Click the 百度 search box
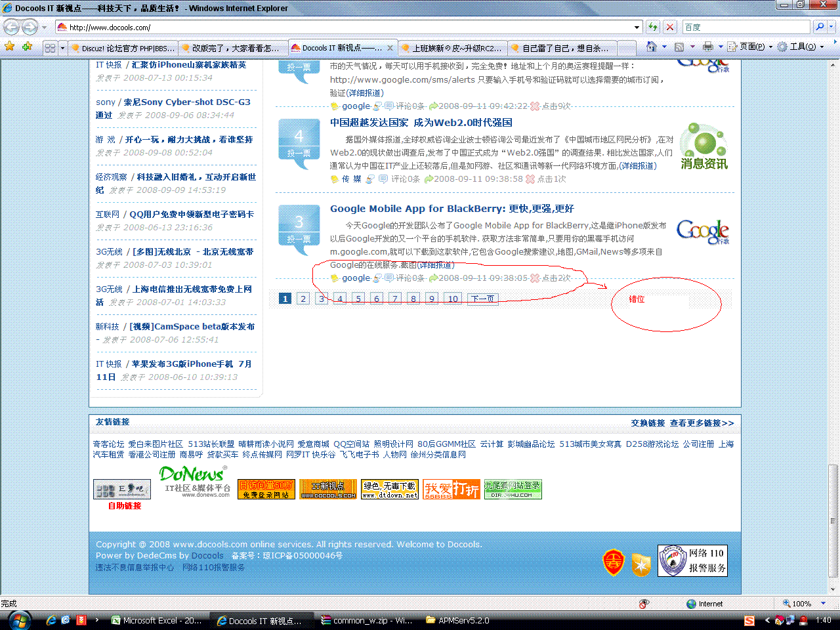 (746, 27)
